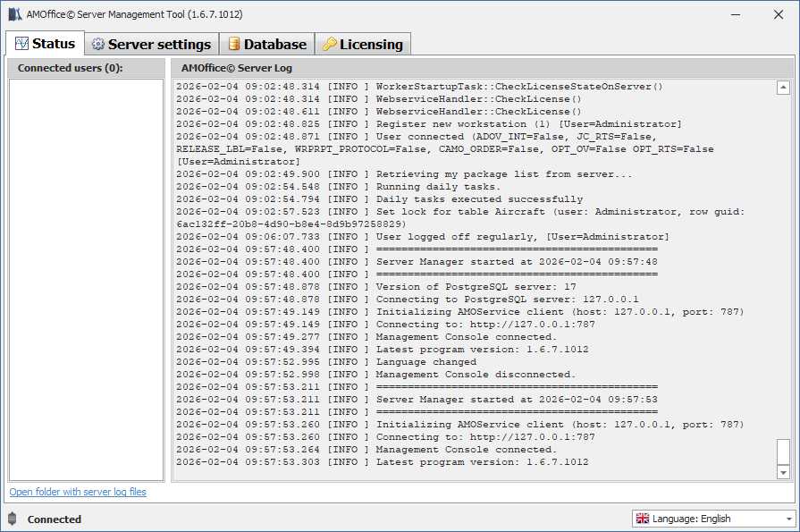Open folder with server log files
The height and width of the screenshot is (532, 800).
(78, 492)
